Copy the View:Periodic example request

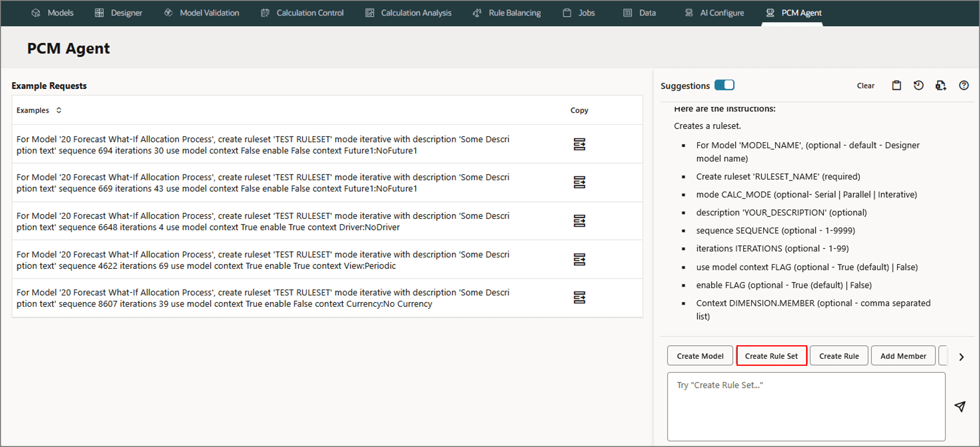point(579,259)
